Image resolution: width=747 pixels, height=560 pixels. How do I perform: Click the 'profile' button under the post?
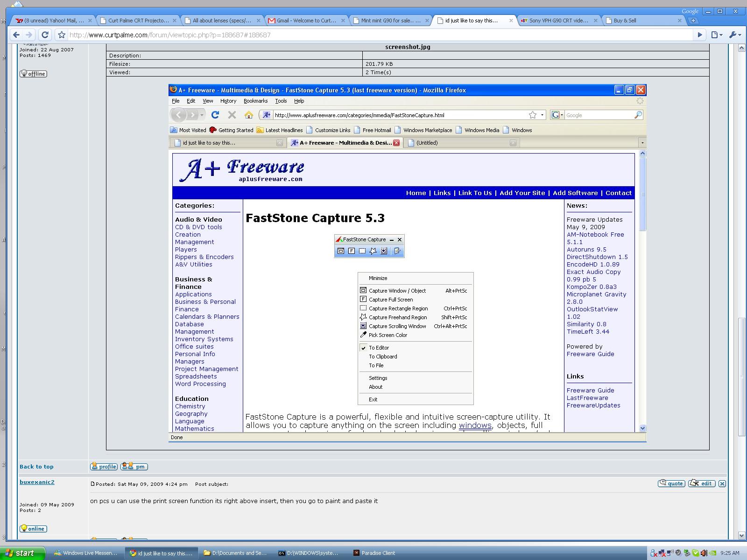104,467
